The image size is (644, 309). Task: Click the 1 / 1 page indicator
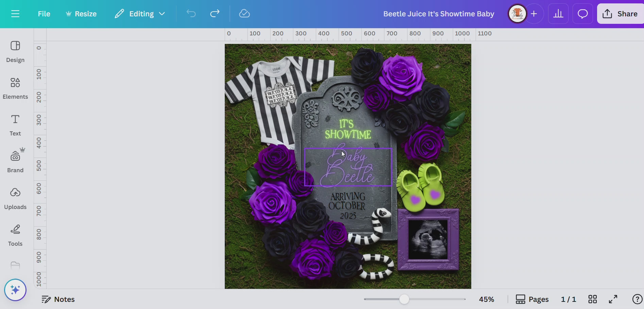point(569,299)
